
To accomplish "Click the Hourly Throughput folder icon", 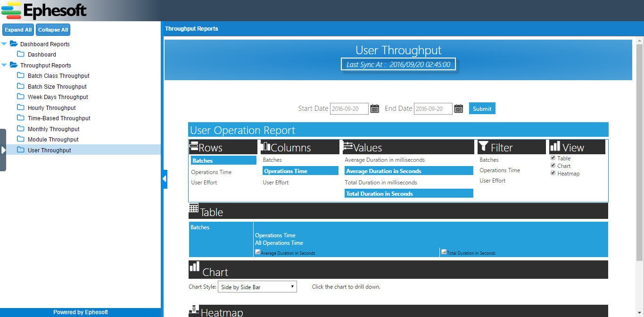I will click(21, 108).
